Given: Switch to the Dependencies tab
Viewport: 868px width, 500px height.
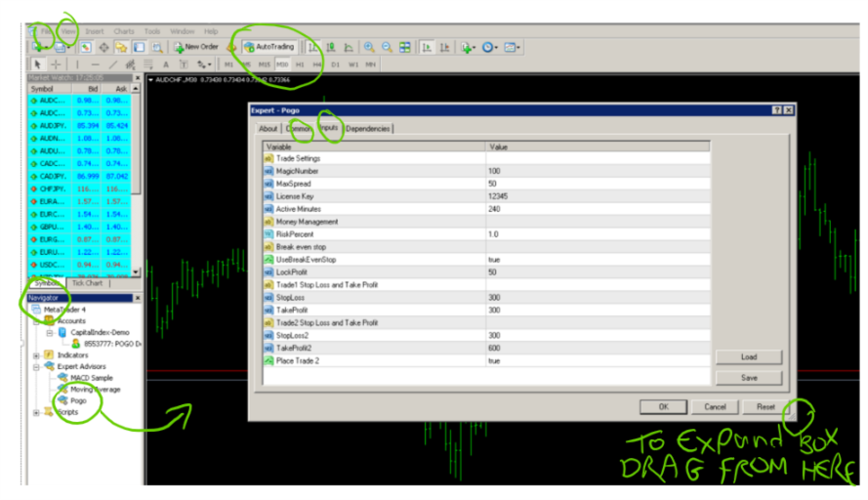Looking at the screenshot, I should click(x=368, y=129).
